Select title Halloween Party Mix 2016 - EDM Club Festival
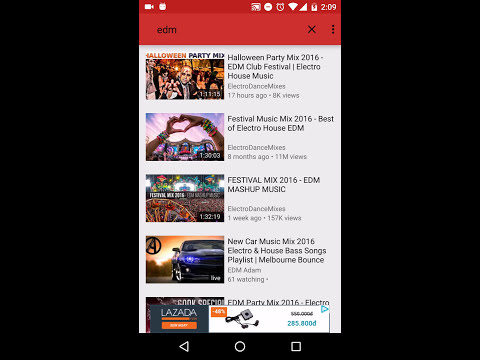The height and width of the screenshot is (360, 480). (x=275, y=67)
